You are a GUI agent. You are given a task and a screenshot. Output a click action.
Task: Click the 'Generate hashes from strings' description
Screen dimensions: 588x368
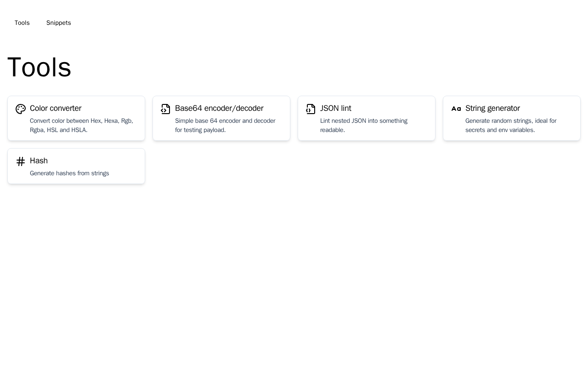[x=69, y=173]
